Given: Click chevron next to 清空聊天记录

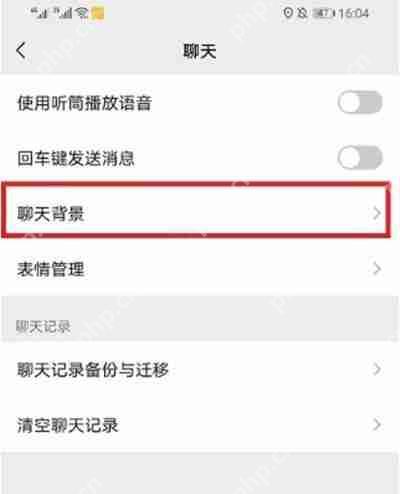Looking at the screenshot, I should pyautogui.click(x=377, y=425).
